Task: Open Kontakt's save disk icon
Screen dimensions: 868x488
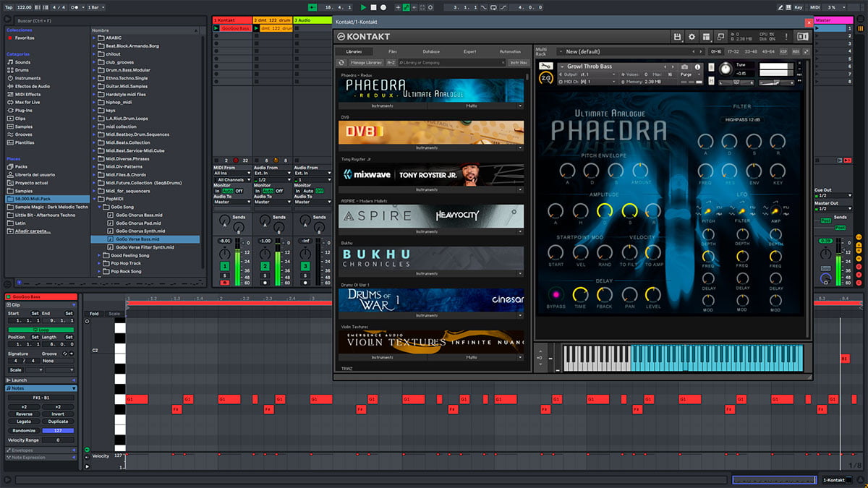Action: [677, 36]
